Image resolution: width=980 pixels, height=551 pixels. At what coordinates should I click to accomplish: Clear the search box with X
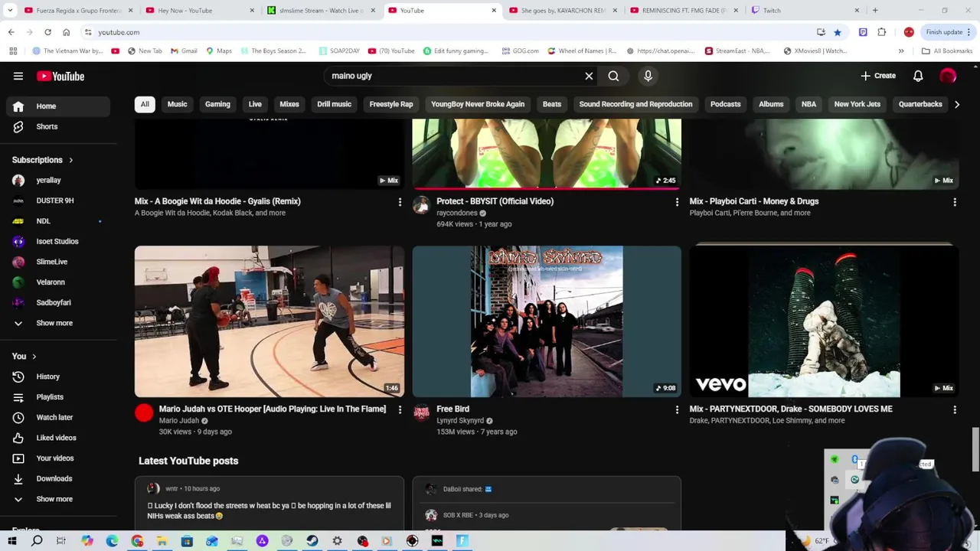589,76
